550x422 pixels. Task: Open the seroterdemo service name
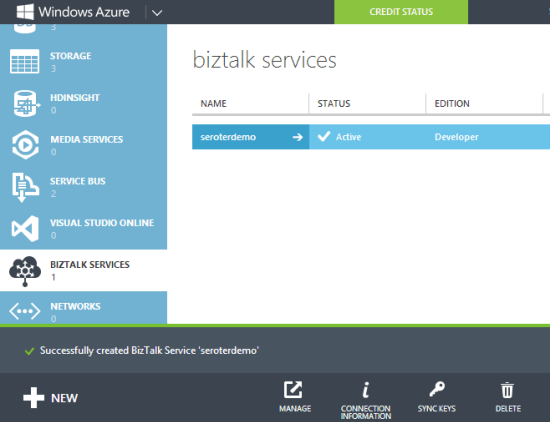coord(228,137)
